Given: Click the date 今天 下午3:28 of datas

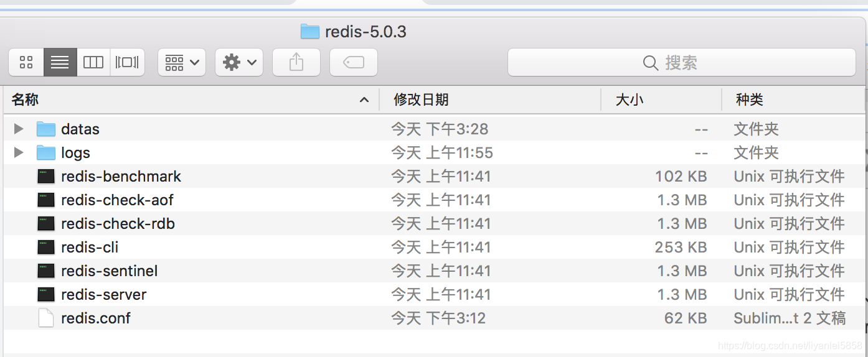Looking at the screenshot, I should tap(440, 129).
